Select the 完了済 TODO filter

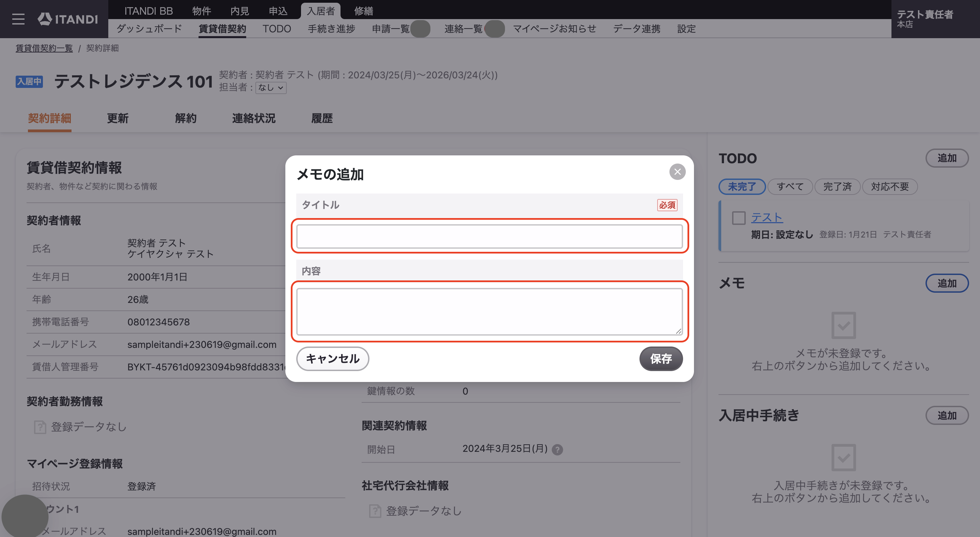point(837,186)
